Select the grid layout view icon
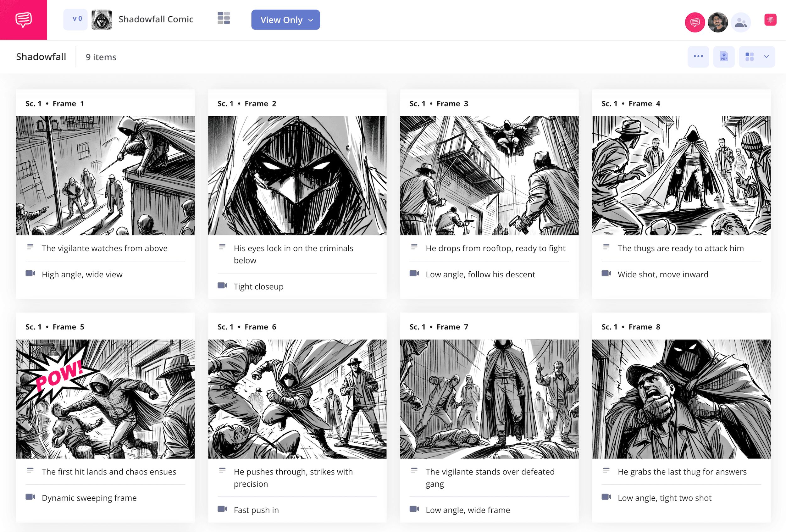 [x=750, y=57]
